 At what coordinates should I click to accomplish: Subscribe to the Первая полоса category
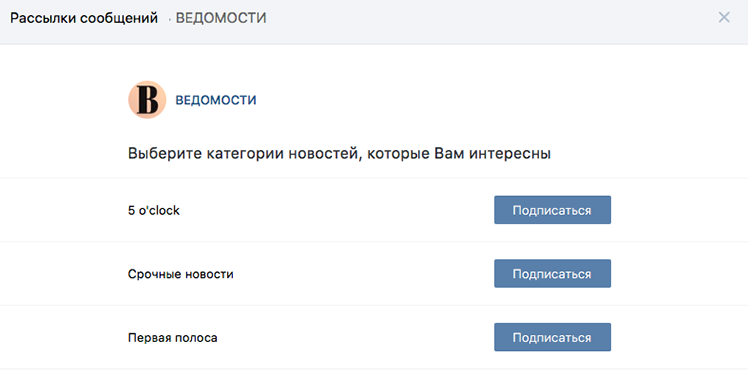click(552, 337)
